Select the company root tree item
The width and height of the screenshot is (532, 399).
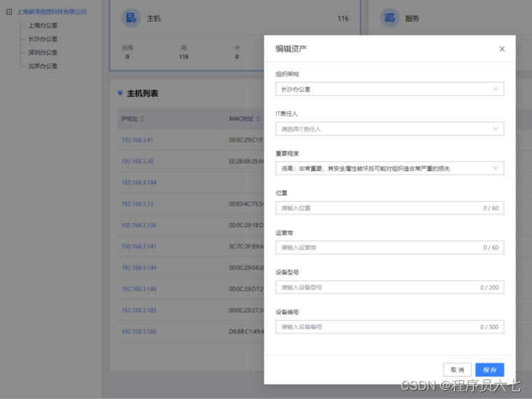(52, 12)
